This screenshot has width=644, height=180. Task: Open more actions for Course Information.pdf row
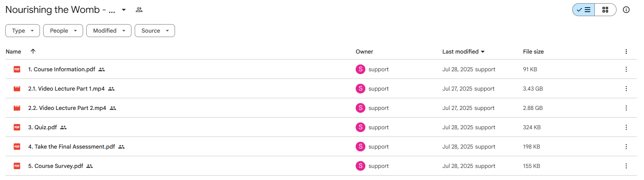coord(626,69)
